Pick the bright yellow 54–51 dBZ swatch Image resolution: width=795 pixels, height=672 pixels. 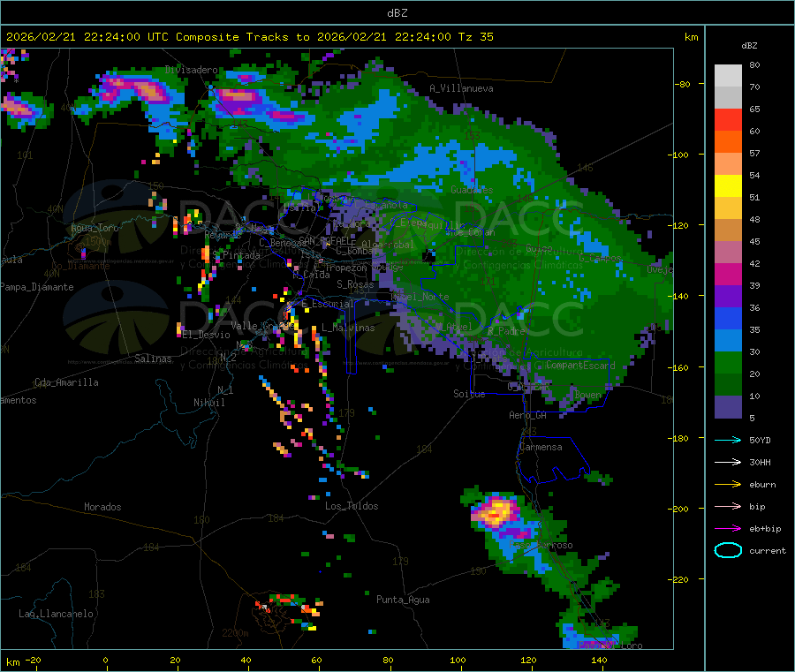coord(728,186)
